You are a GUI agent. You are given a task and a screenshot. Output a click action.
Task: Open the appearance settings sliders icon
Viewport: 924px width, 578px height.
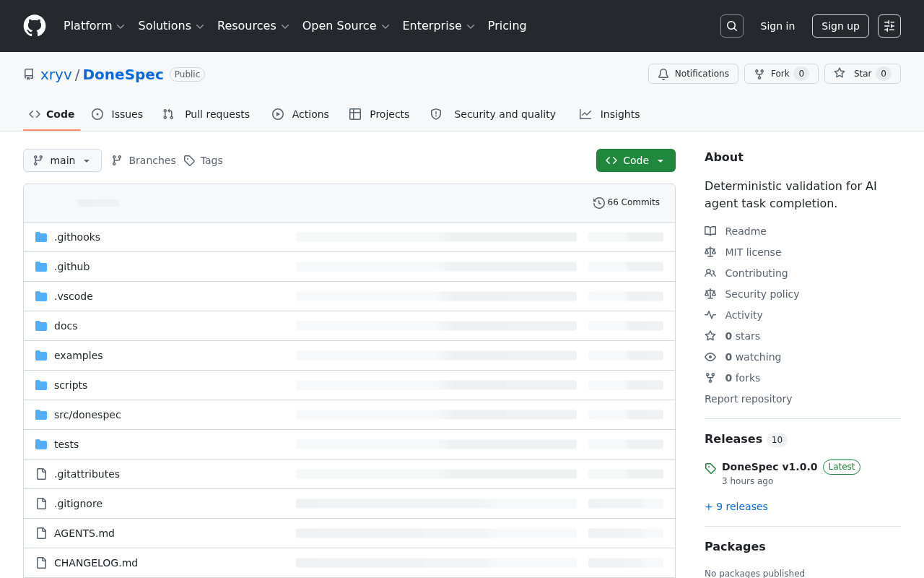coord(889,26)
